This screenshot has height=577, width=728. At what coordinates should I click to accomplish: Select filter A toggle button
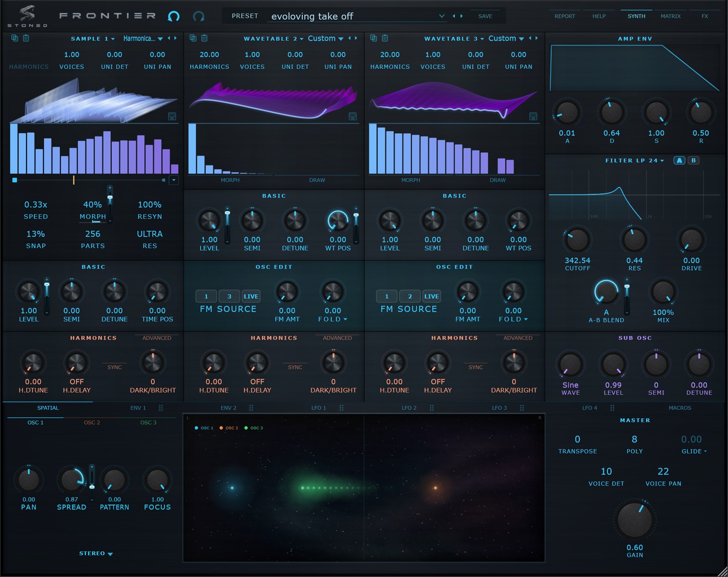pyautogui.click(x=679, y=161)
